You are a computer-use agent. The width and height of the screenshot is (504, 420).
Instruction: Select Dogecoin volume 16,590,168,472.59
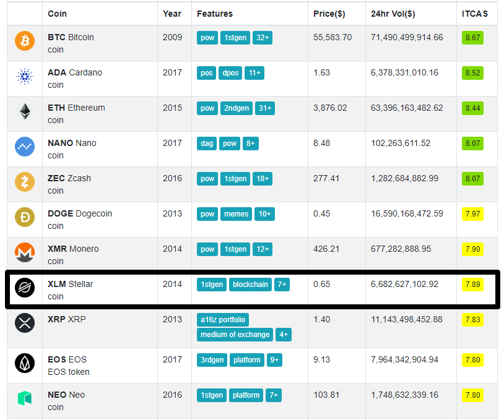[407, 214]
